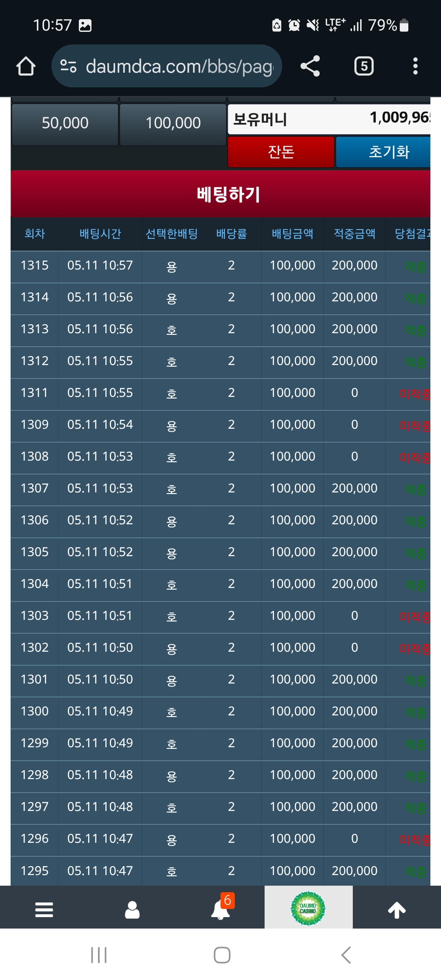Select round number 1311
This screenshot has width=441, height=980.
35,393
